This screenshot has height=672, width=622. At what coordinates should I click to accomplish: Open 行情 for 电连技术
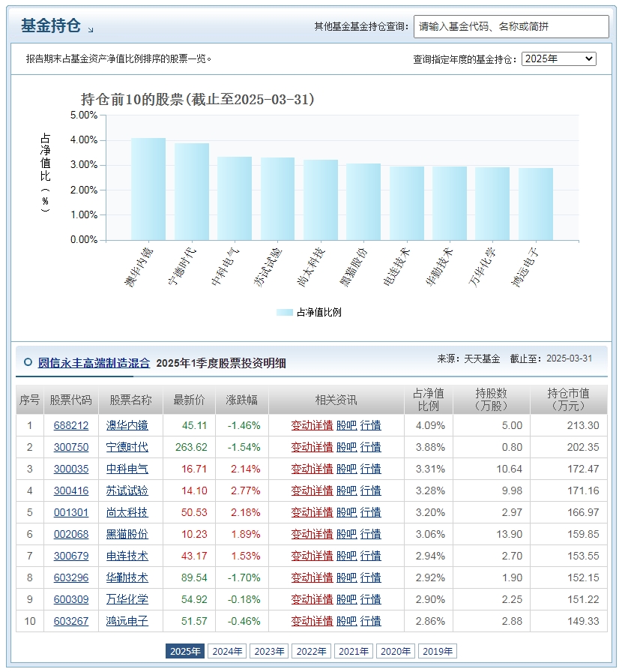point(370,556)
